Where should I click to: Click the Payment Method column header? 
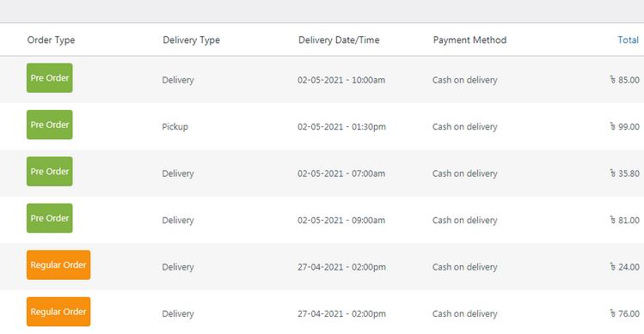(469, 40)
